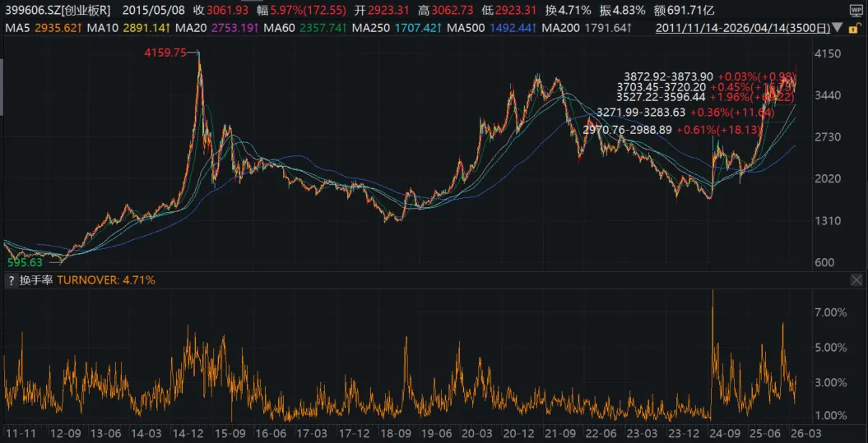Click the 3440 price axis label

click(x=829, y=95)
